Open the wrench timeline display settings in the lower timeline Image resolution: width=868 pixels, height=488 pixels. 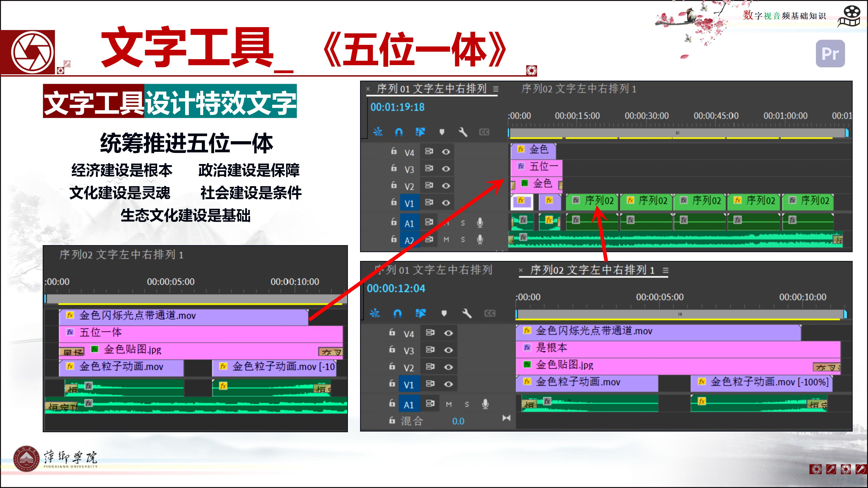pyautogui.click(x=467, y=314)
